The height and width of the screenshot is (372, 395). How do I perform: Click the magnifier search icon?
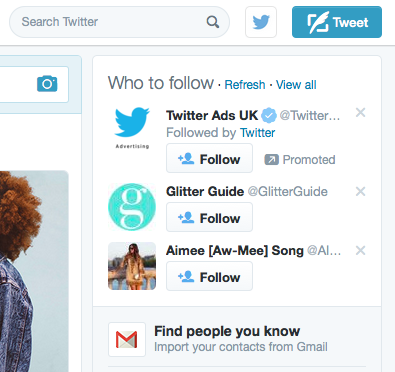click(x=213, y=22)
